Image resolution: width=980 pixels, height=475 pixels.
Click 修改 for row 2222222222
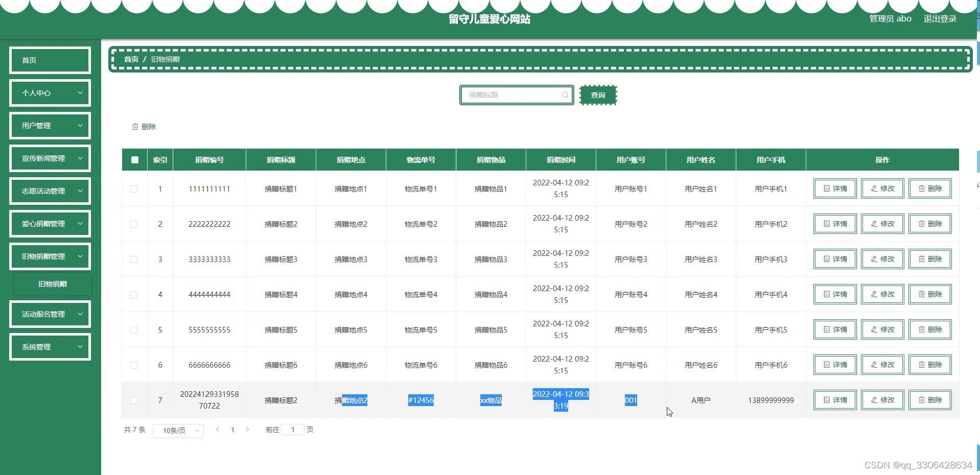[882, 224]
